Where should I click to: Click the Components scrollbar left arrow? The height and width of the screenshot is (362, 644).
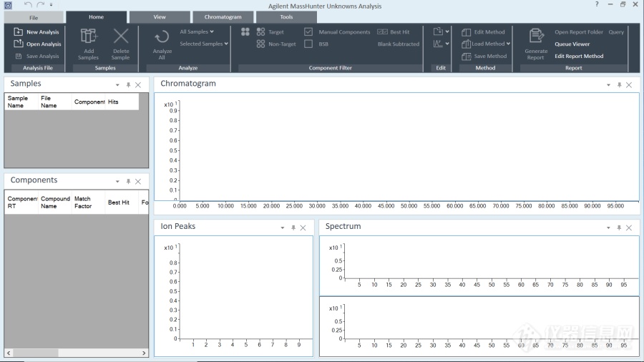click(9, 353)
